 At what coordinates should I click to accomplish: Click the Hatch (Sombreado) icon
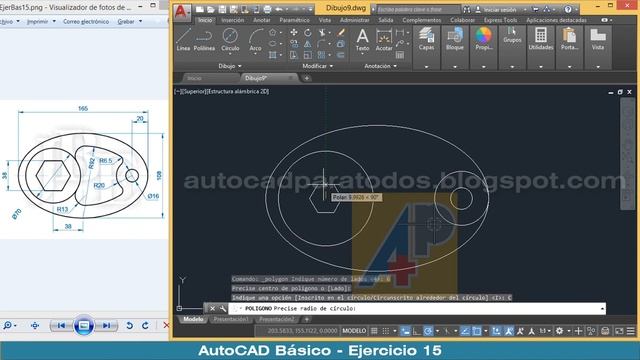pos(273,55)
